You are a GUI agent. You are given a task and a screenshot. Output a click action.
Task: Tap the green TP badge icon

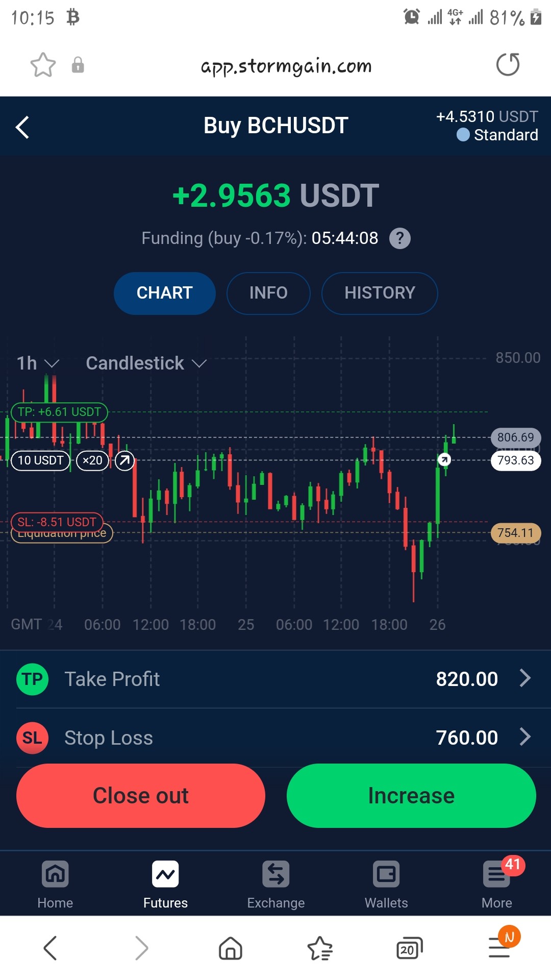(32, 679)
